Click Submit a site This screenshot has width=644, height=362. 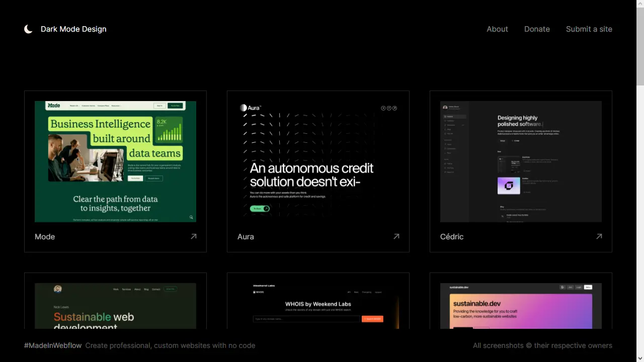[x=589, y=29]
